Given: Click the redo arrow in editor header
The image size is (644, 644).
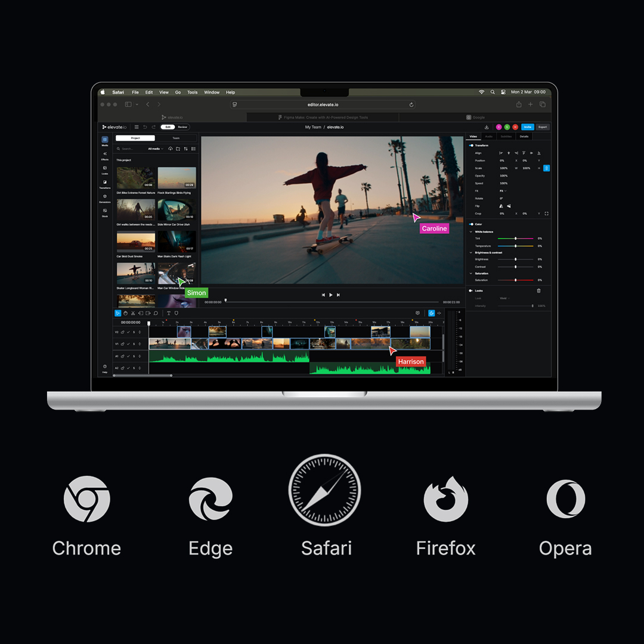Looking at the screenshot, I should point(154,127).
